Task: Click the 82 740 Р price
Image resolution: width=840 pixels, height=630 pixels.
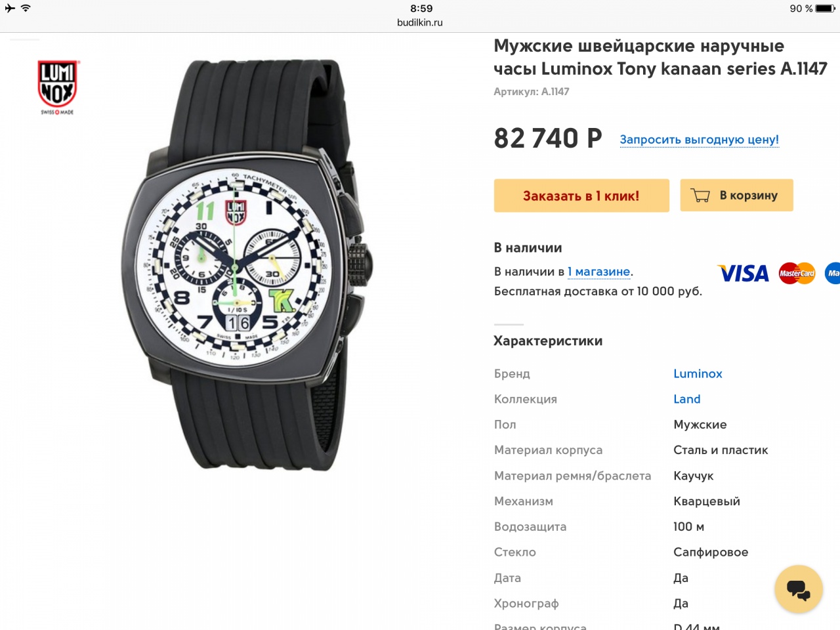Action: [548, 138]
